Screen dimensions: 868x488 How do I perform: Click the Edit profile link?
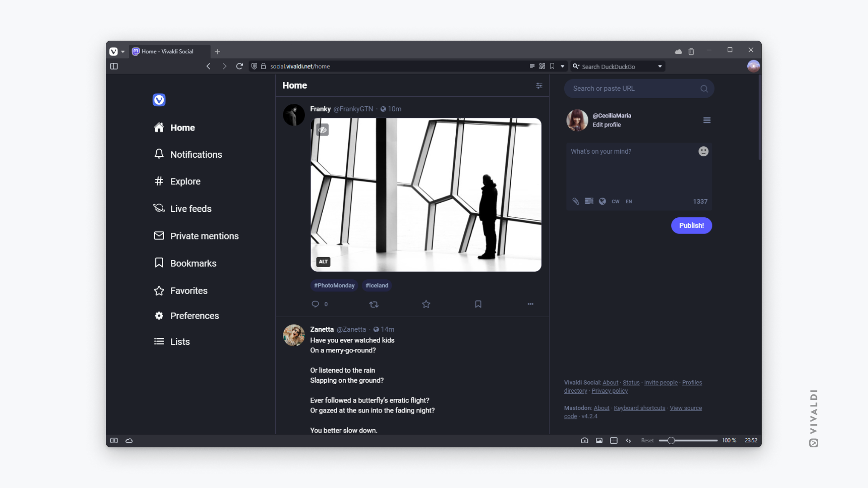pyautogui.click(x=606, y=125)
